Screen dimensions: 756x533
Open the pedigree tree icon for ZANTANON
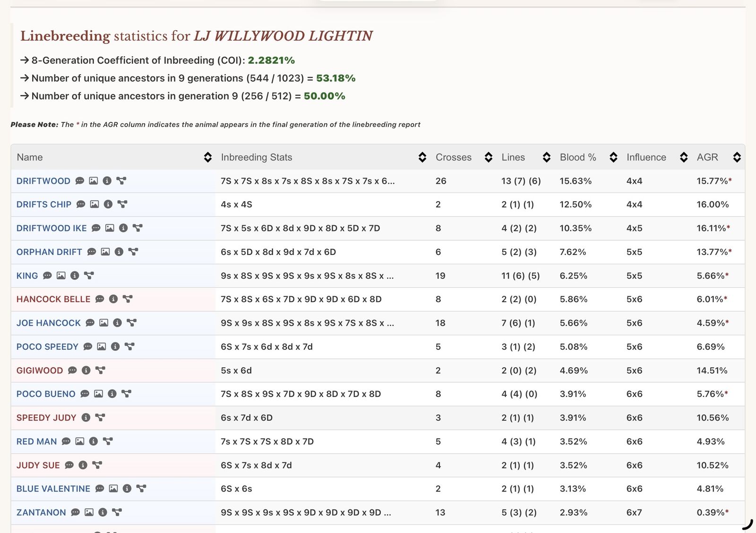pyautogui.click(x=117, y=512)
